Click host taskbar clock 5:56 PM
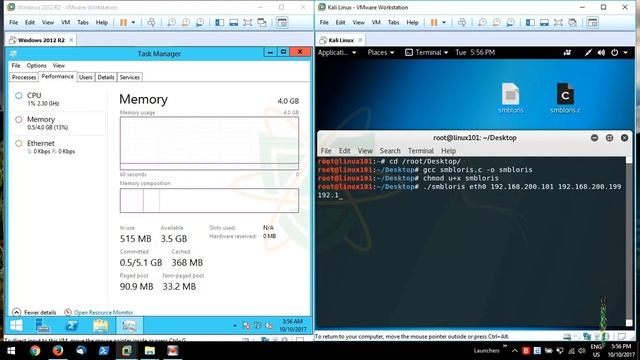The image size is (640, 360). tap(621, 351)
